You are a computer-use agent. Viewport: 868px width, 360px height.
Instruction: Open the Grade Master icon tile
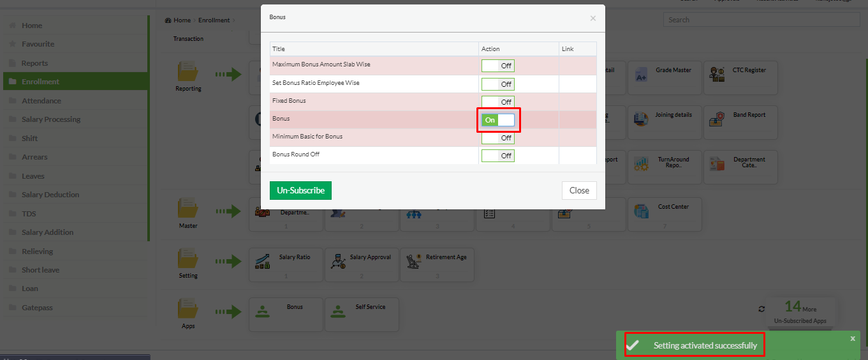click(665, 78)
